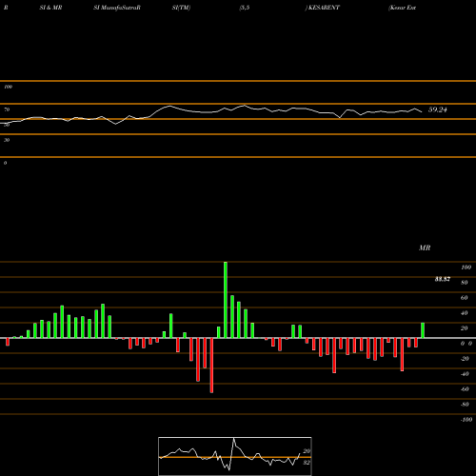Select the last green bar at right end
Image resolution: width=476 pixels, height=476 pixels.
pos(423,330)
